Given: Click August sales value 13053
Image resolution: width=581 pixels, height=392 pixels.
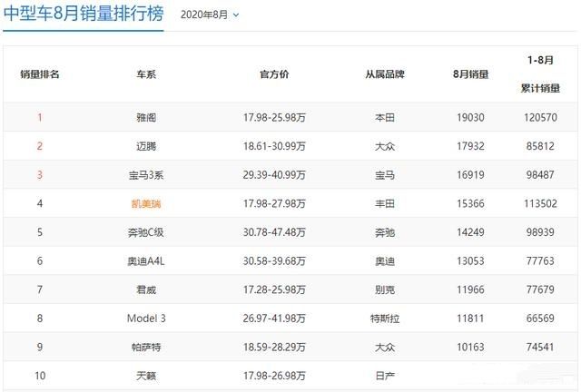Looking at the screenshot, I should 470,261.
